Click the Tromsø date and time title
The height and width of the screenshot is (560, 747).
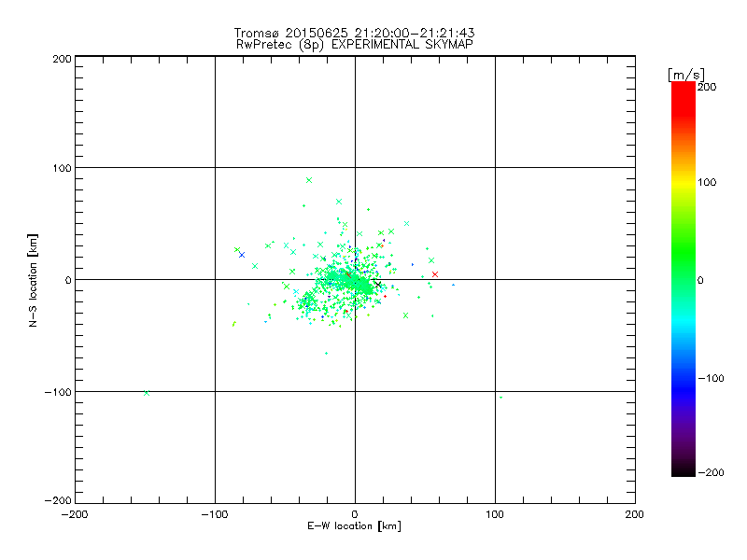coord(355,33)
